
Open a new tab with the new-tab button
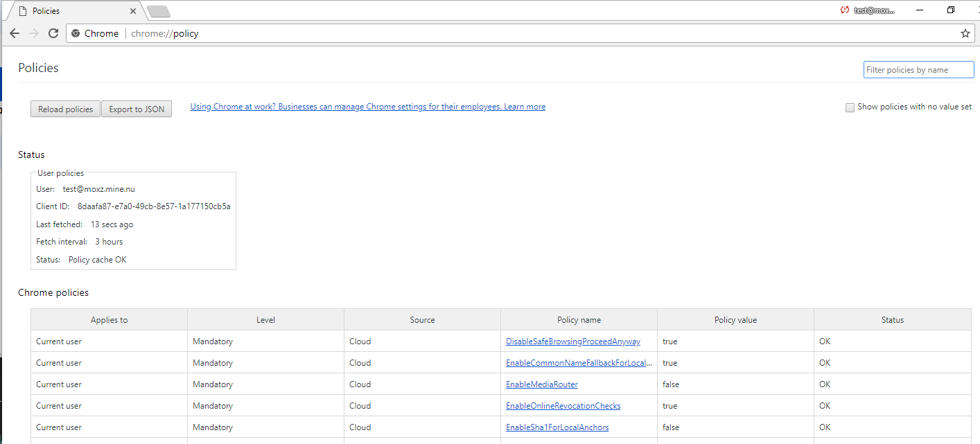(159, 11)
